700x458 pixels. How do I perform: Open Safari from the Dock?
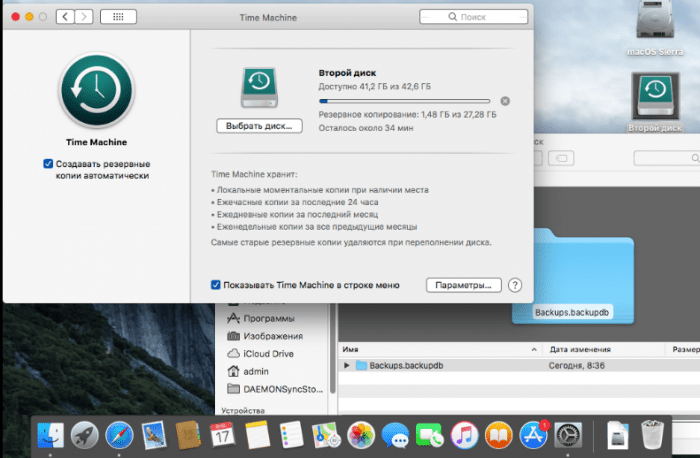[x=119, y=435]
